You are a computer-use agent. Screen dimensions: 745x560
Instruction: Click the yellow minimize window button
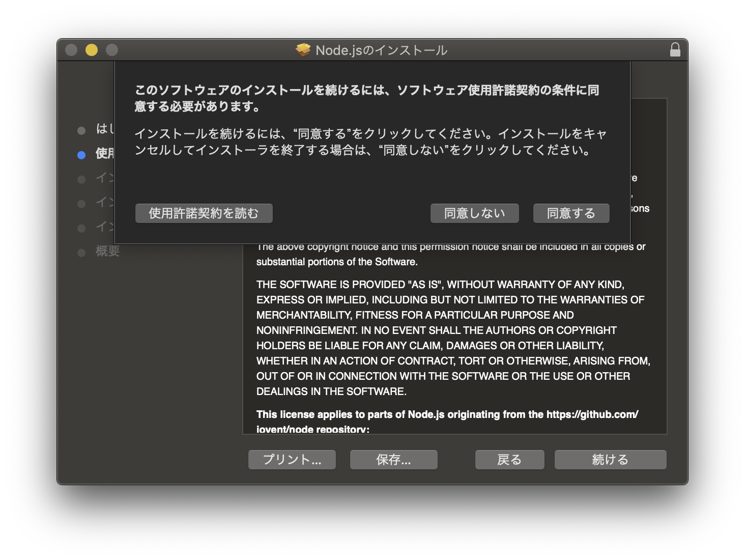[x=92, y=50]
